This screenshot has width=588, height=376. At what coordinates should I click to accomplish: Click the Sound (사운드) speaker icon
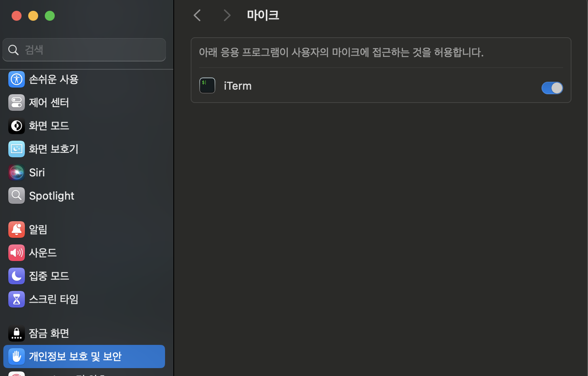[x=17, y=253]
